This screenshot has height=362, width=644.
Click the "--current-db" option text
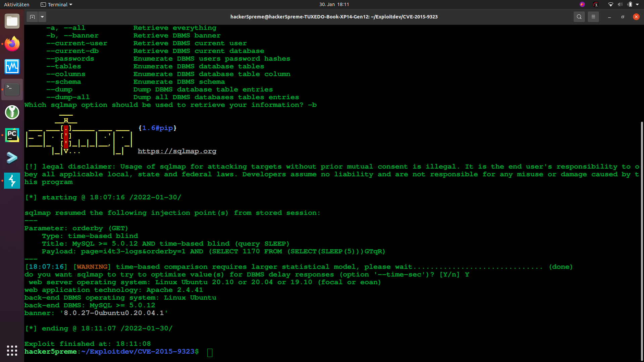(72, 51)
